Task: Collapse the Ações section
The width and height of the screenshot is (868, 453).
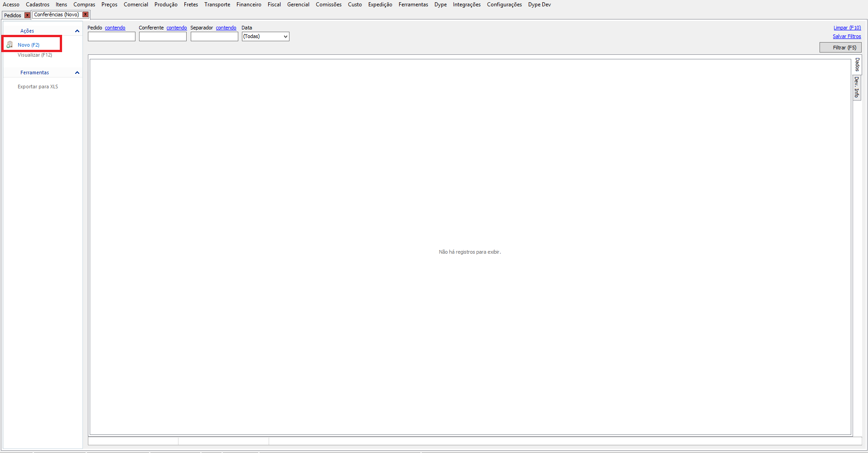Action: click(x=77, y=31)
